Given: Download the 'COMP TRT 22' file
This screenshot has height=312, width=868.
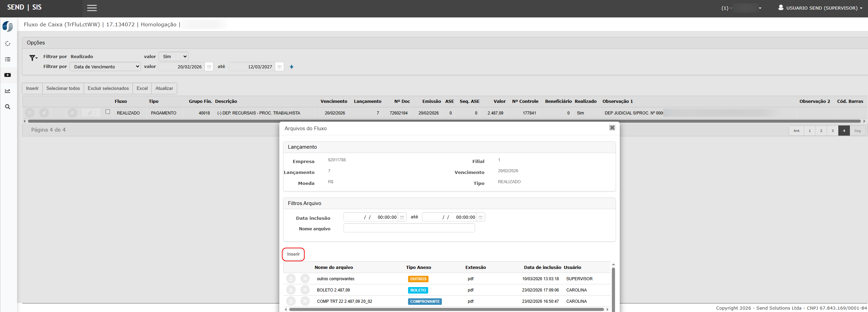Looking at the screenshot, I should click(291, 301).
